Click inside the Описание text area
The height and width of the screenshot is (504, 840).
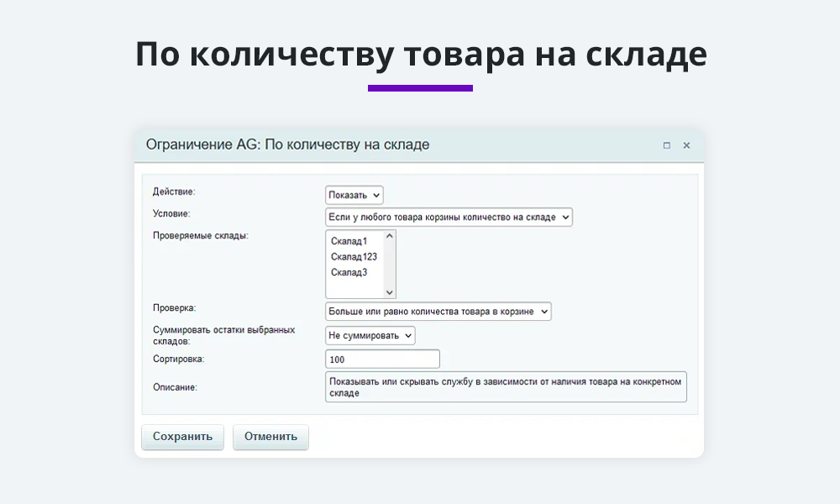pos(504,386)
